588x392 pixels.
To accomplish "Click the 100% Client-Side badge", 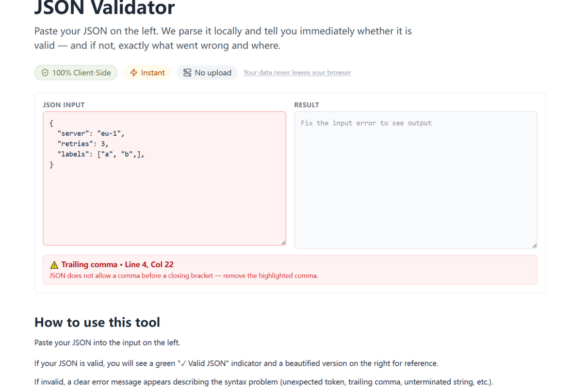I will point(76,73).
